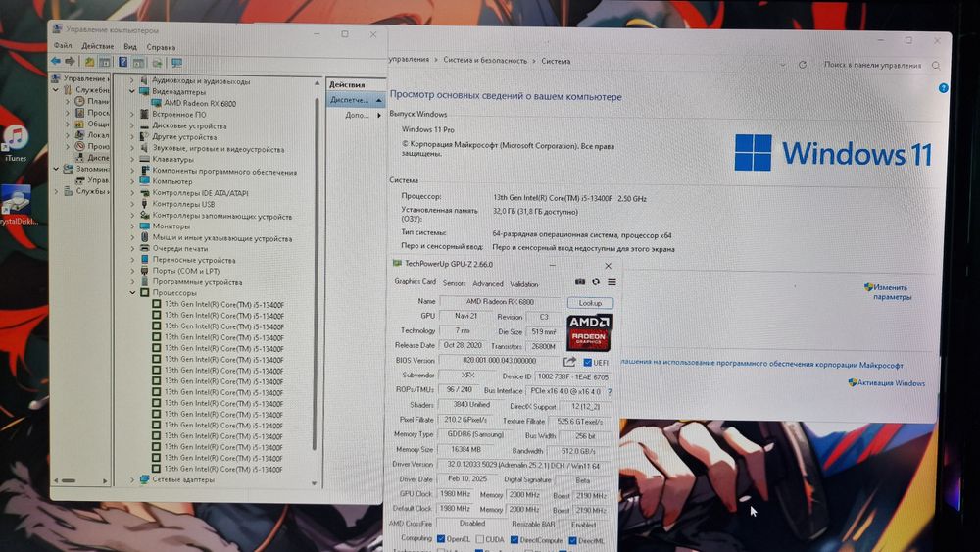Expand the Компьютер category
The image size is (980, 552).
point(132,181)
